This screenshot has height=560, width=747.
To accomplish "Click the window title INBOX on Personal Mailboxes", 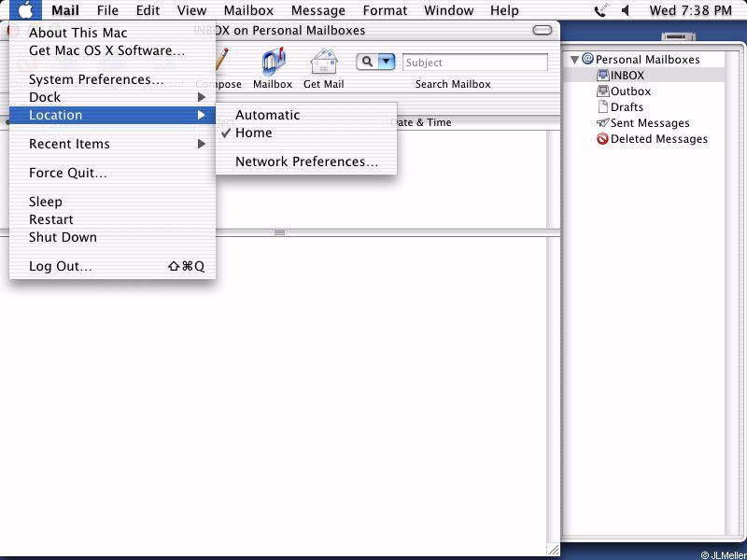I will point(279,31).
